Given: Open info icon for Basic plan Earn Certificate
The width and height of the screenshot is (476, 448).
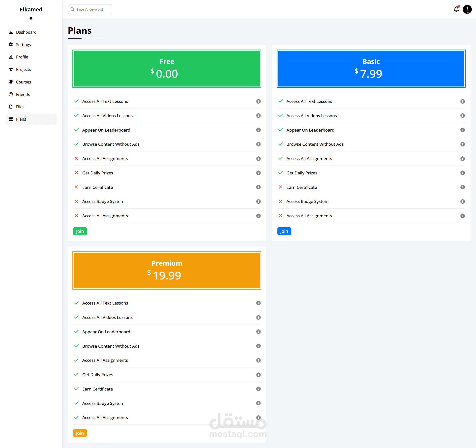Looking at the screenshot, I should click(x=462, y=187).
